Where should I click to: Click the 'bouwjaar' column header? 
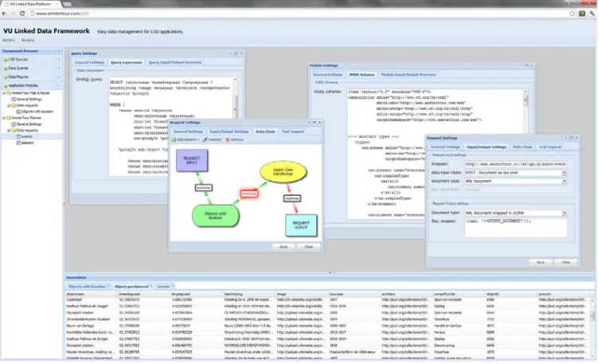[354, 294]
